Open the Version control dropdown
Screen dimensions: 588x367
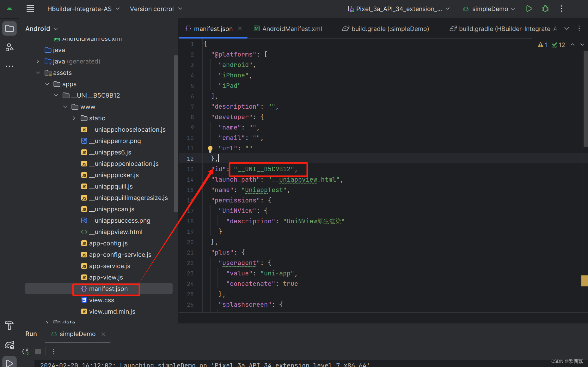tap(156, 9)
